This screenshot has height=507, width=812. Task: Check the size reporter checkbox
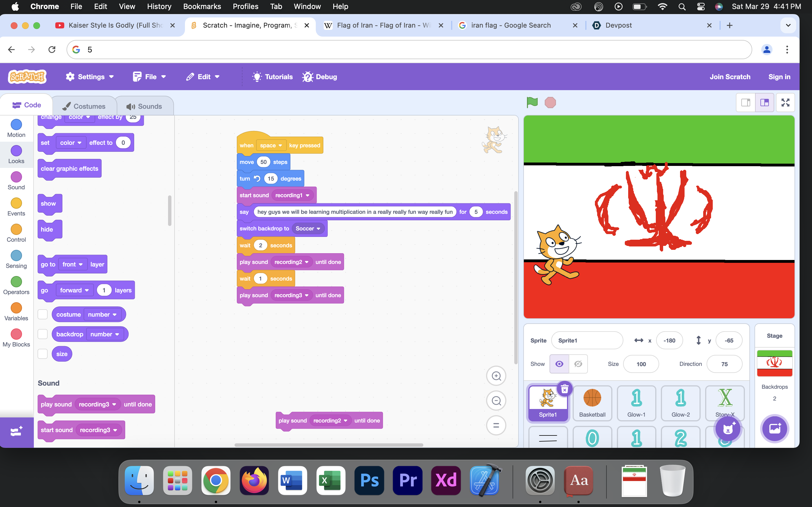(43, 354)
